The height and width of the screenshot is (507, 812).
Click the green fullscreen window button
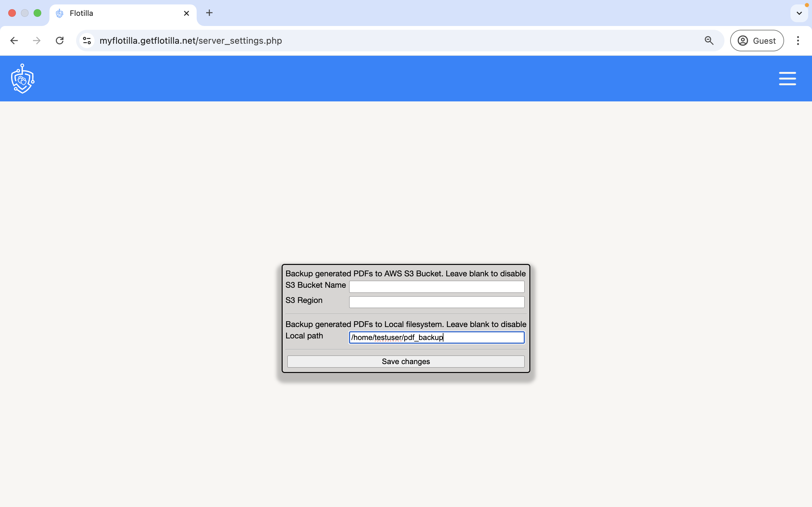[x=37, y=13]
